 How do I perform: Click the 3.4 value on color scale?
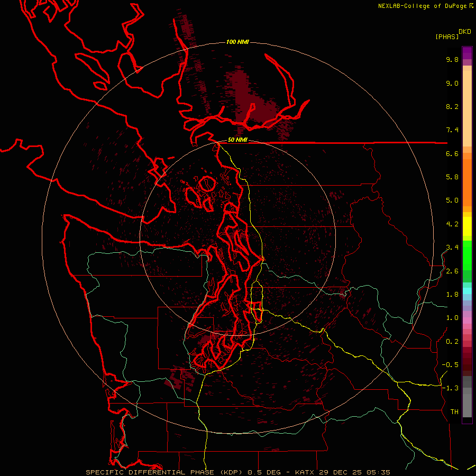point(452,248)
